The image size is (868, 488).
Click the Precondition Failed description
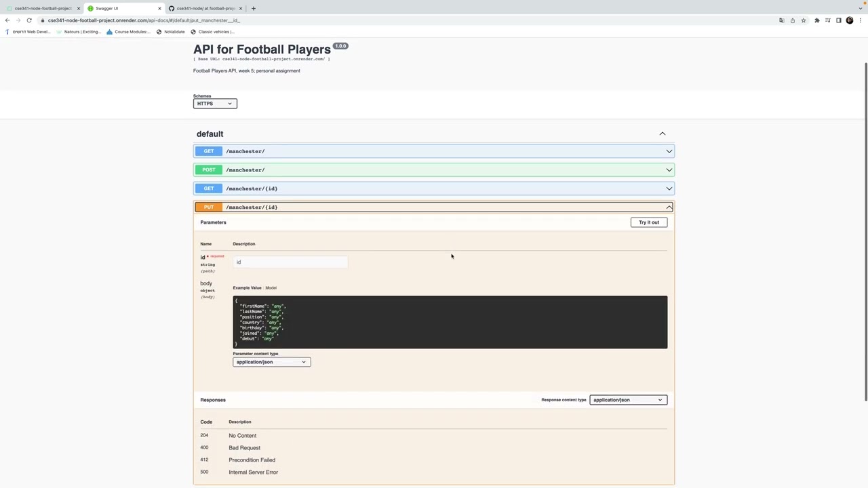point(252,460)
